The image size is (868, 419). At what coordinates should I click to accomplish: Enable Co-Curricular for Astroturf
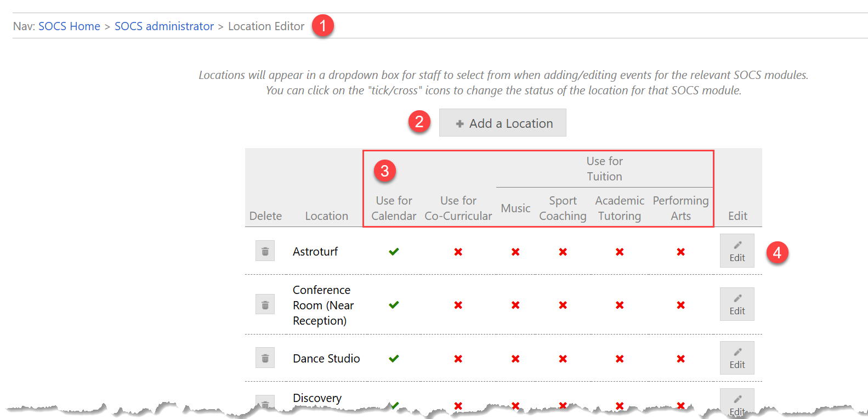click(x=458, y=252)
